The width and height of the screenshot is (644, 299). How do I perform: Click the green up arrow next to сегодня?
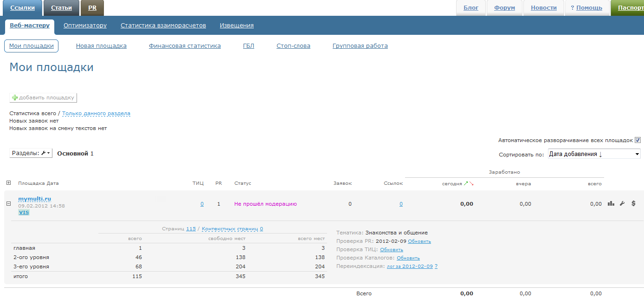[466, 184]
